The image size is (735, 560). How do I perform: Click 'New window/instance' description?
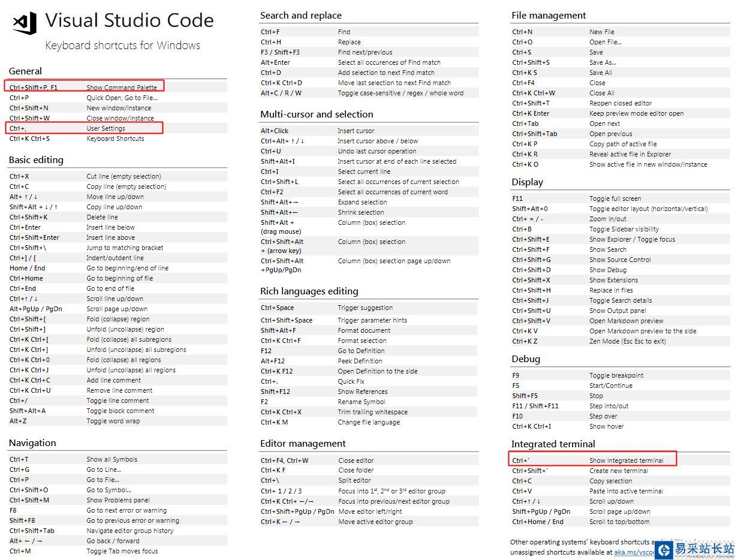click(x=120, y=108)
